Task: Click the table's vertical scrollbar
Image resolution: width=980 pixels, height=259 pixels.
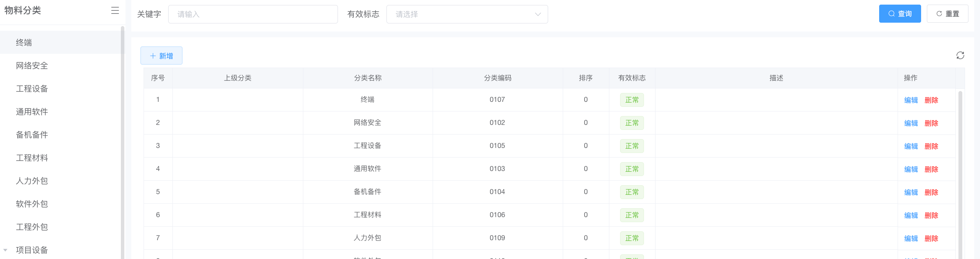Action: (x=960, y=173)
